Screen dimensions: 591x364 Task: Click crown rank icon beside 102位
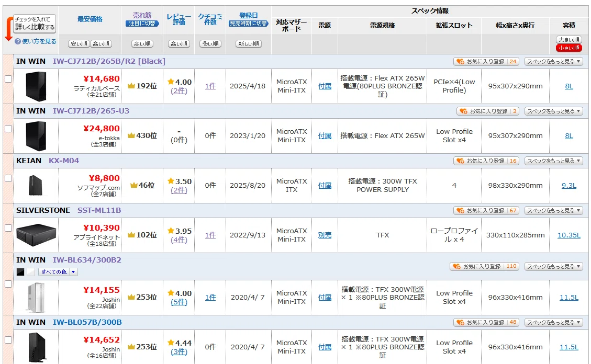click(131, 235)
